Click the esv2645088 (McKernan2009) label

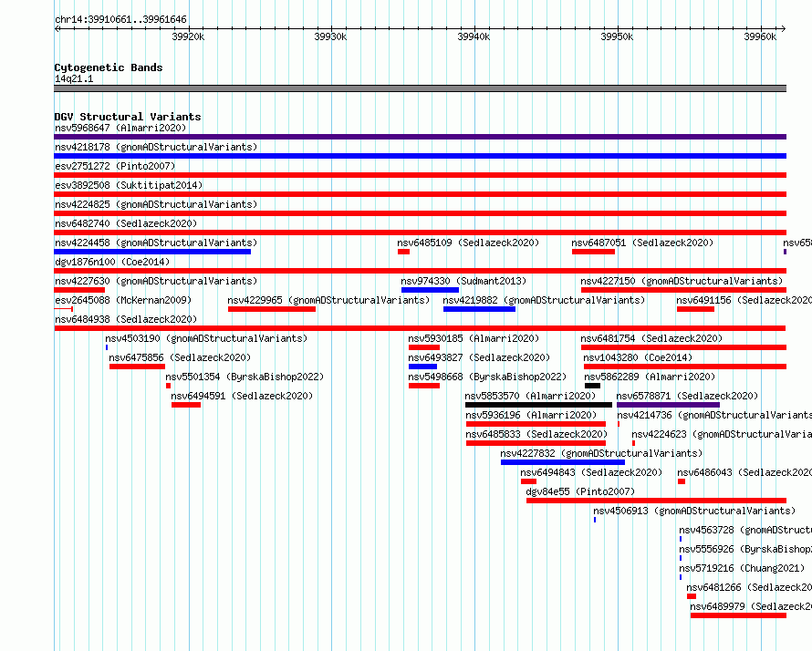(123, 300)
